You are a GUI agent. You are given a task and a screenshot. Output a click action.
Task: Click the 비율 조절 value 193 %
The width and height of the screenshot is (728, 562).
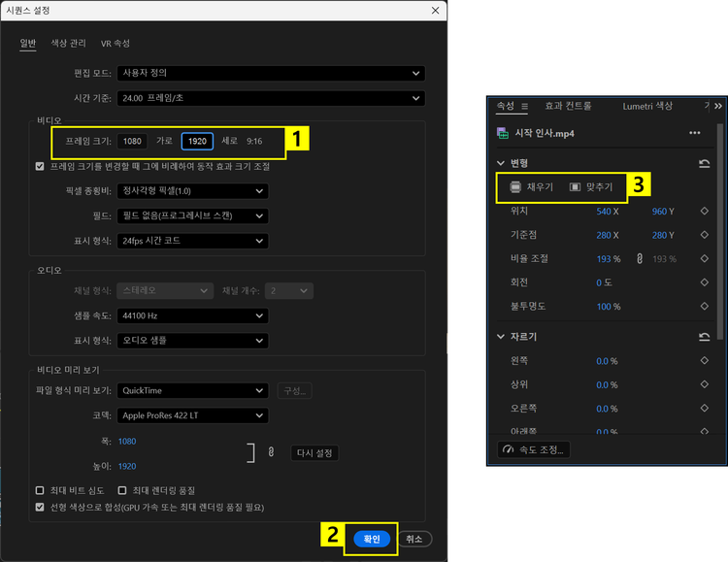[609, 259]
